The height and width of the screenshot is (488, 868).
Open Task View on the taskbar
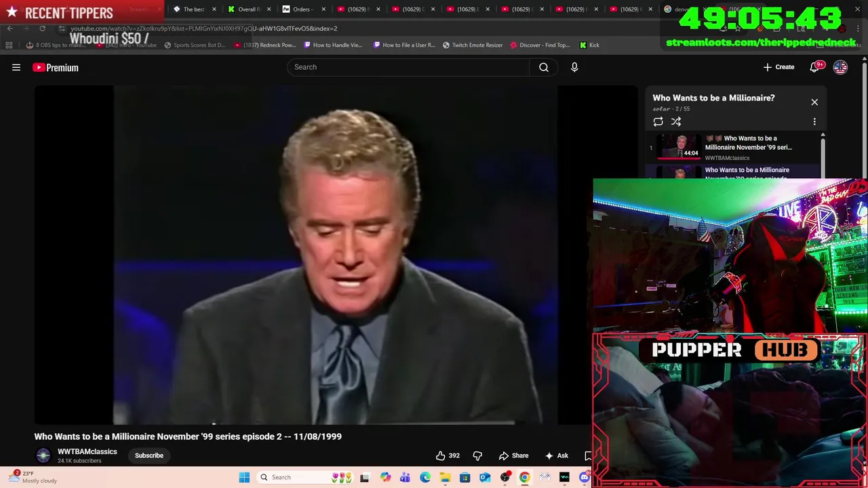[x=364, y=477]
